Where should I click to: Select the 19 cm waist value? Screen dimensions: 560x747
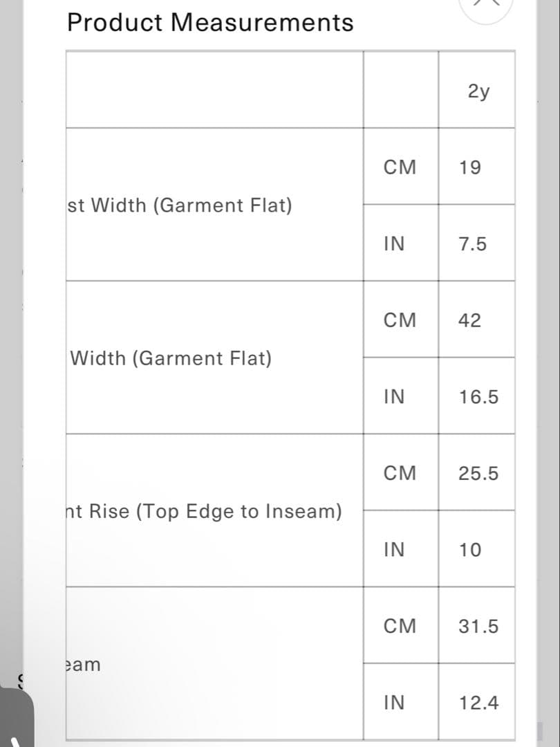[470, 167]
